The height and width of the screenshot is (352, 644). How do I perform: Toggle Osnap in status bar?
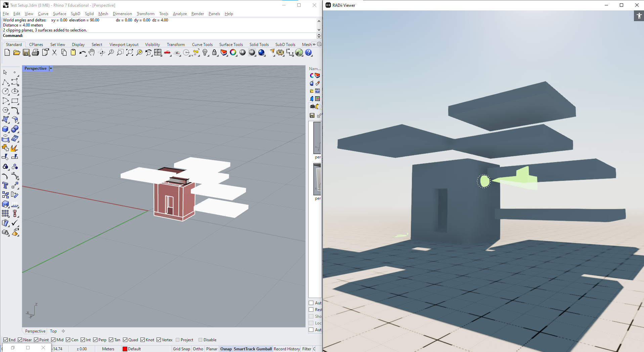[x=226, y=349]
